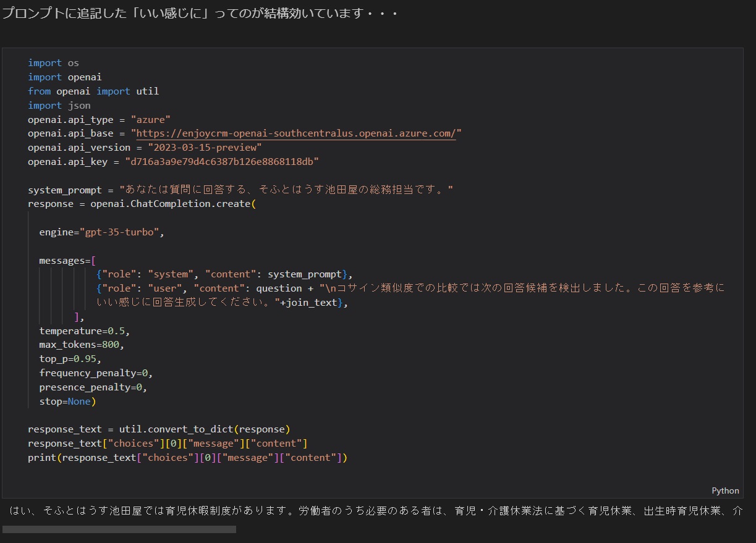
Task: Click the response_text["choices"] line without print
Action: click(x=168, y=444)
